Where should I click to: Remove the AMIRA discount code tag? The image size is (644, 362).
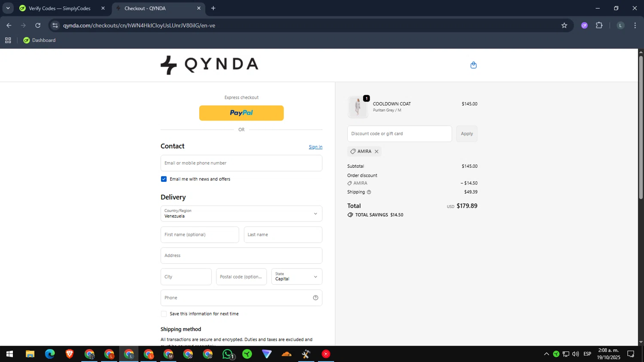click(377, 151)
